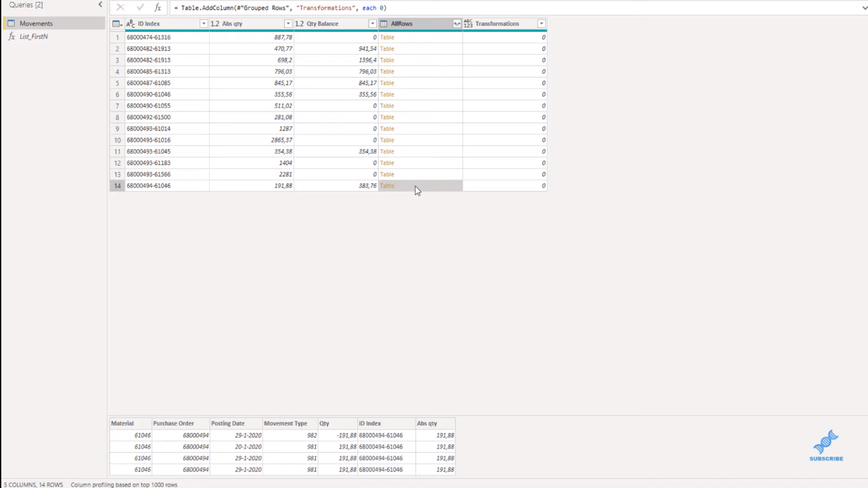Select the Transformations column header
The height and width of the screenshot is (488, 868).
[x=505, y=24]
